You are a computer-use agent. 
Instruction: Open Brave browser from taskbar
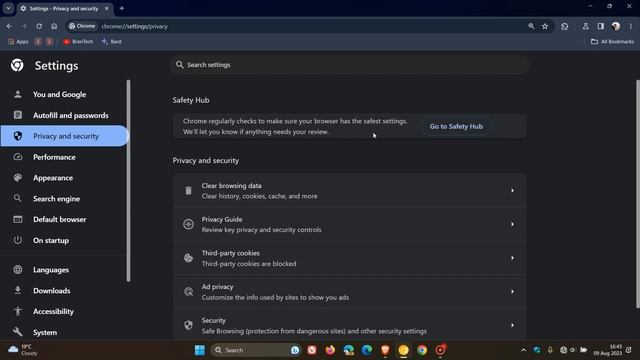click(385, 350)
